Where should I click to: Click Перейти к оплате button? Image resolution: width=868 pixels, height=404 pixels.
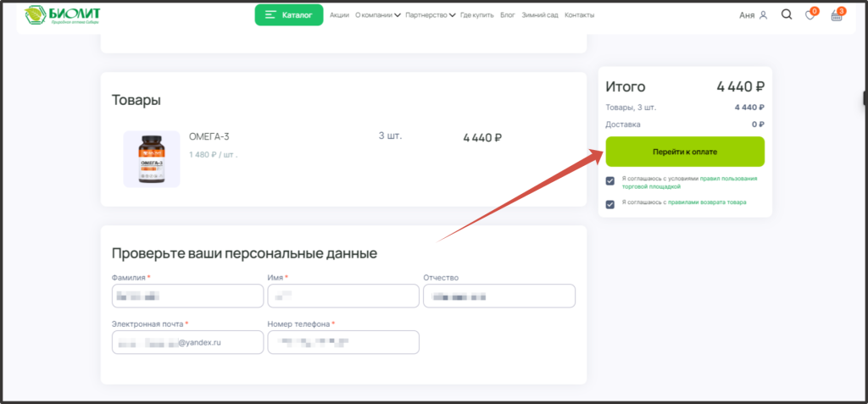tap(685, 152)
